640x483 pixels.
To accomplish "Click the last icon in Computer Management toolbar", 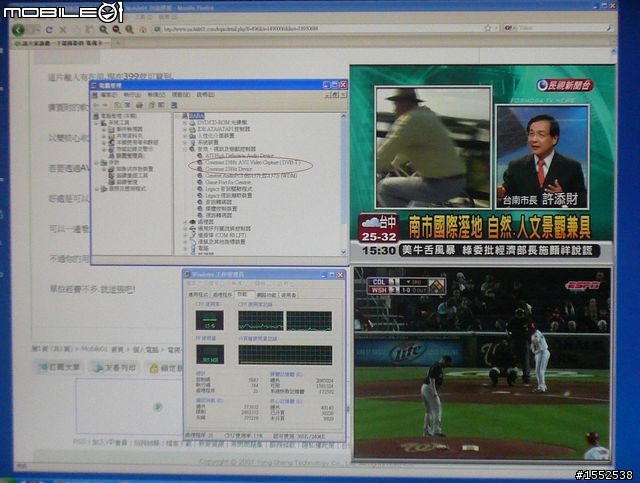I will pos(174,105).
